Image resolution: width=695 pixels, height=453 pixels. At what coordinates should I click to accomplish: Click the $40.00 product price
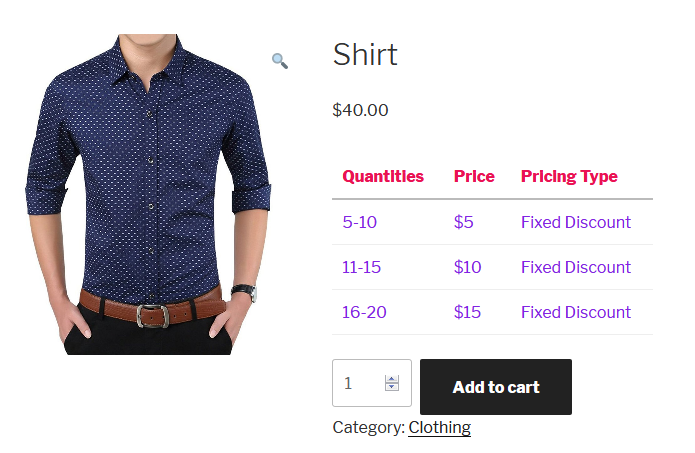point(360,110)
